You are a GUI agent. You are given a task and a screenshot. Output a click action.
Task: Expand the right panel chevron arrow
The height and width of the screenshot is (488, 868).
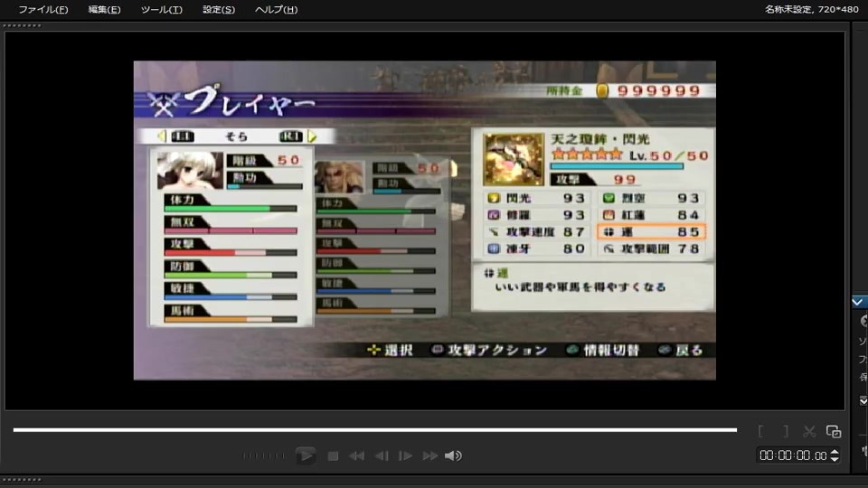coord(857,302)
